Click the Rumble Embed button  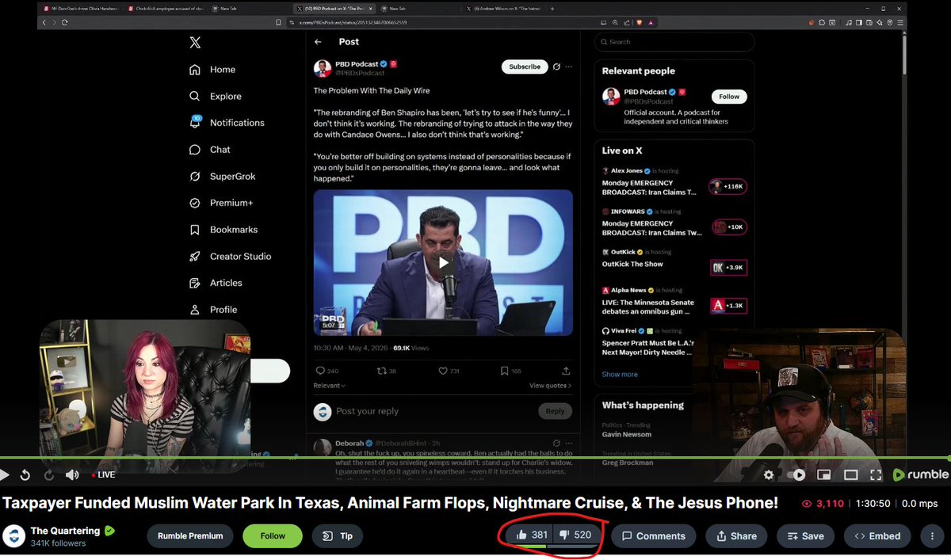coord(877,536)
